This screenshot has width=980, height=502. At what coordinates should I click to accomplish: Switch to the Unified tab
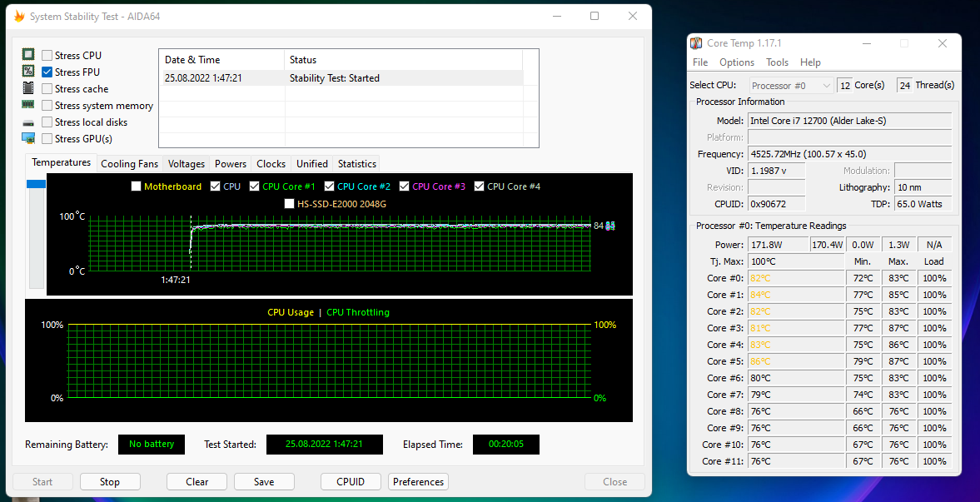pyautogui.click(x=312, y=164)
